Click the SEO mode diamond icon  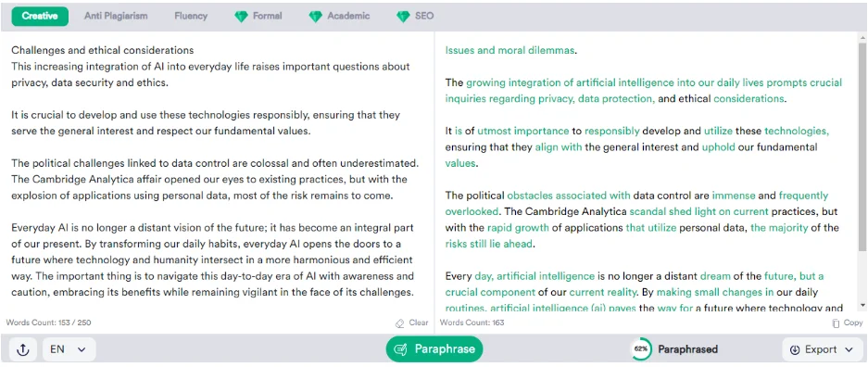(403, 17)
